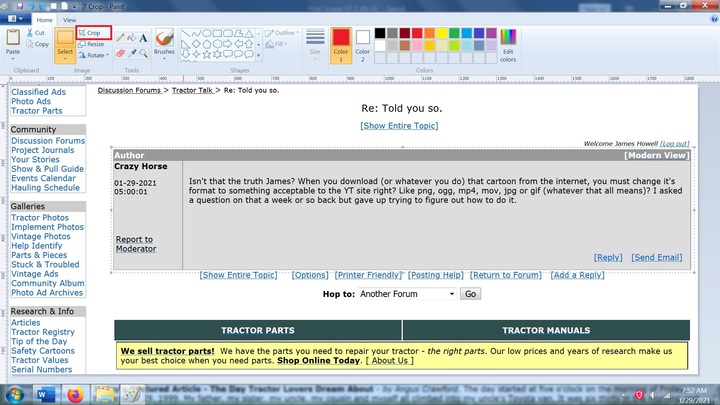
Task: Select the Magnifier tool
Action: pos(143,53)
